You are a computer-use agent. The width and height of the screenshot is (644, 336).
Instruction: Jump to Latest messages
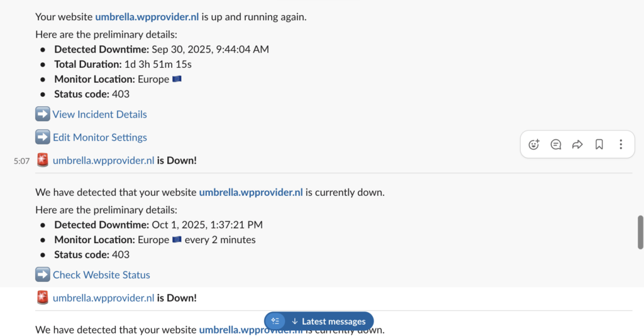pos(328,322)
